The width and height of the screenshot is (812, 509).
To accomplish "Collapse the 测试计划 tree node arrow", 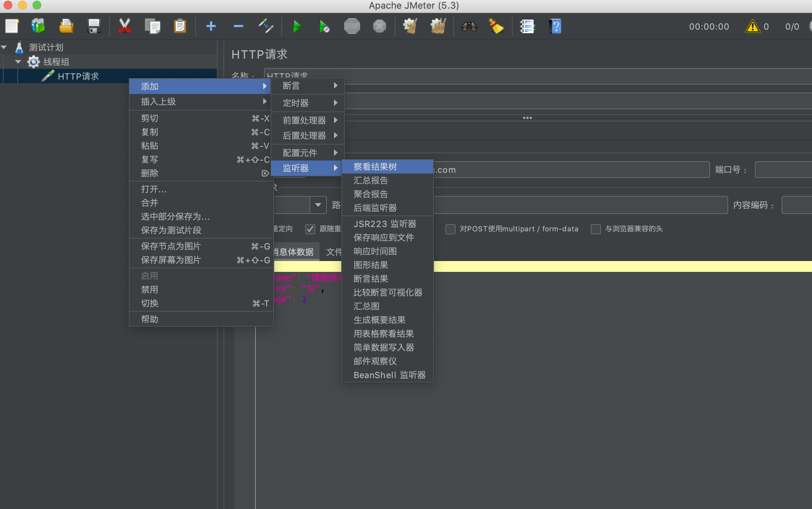I will coord(4,47).
